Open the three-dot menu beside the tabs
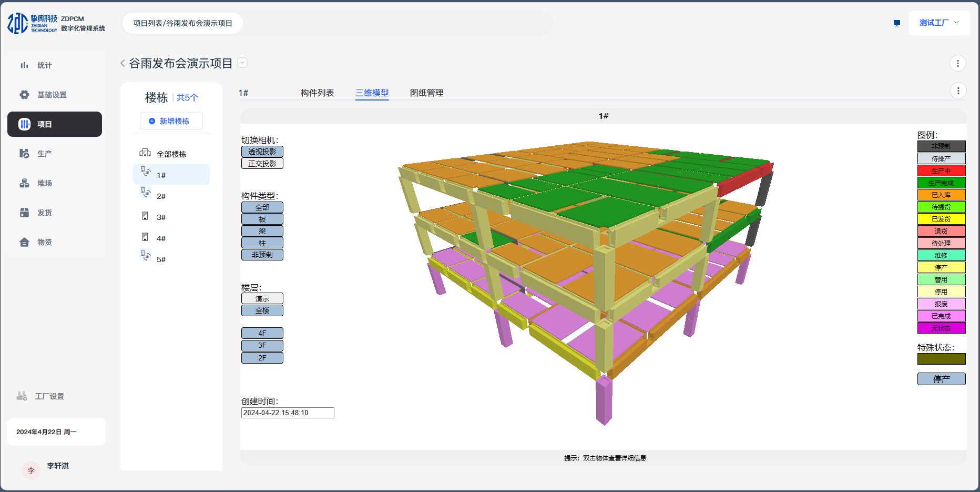The width and height of the screenshot is (980, 492). (958, 91)
